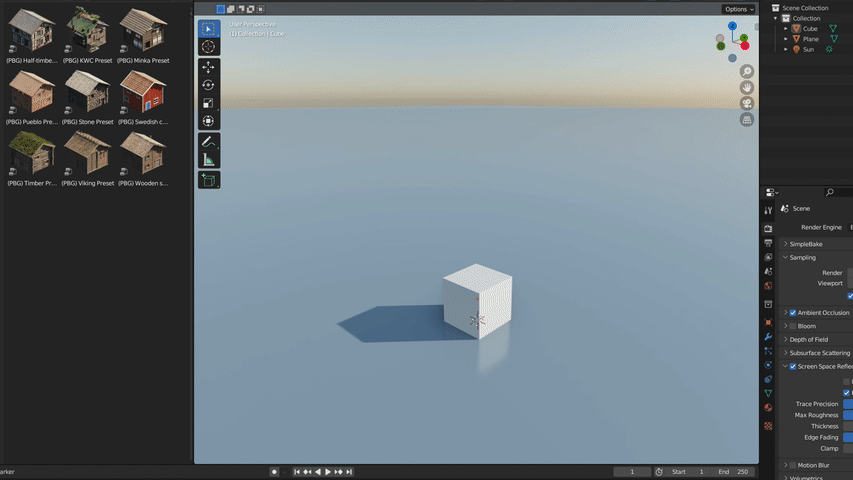The width and height of the screenshot is (853, 480).
Task: Click the End frame 250 field
Action: [x=733, y=472]
